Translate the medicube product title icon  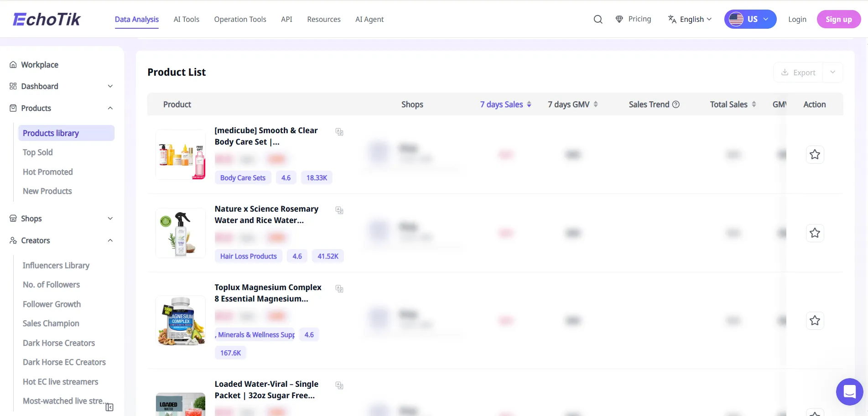[339, 132]
